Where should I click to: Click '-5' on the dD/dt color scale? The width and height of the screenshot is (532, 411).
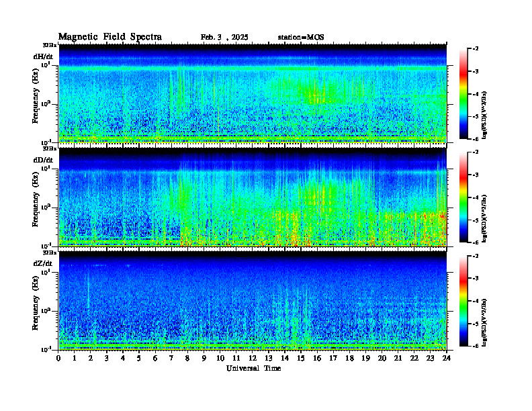click(x=476, y=220)
